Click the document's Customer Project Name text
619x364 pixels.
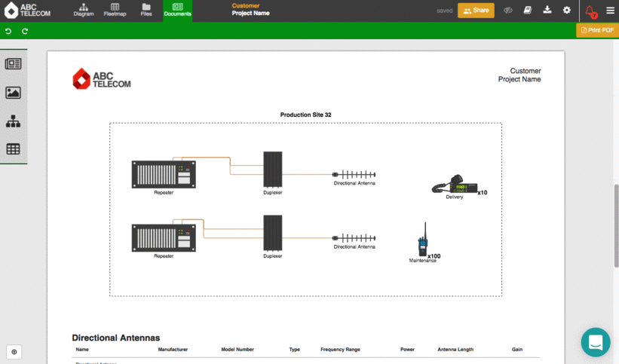pyautogui.click(x=519, y=75)
